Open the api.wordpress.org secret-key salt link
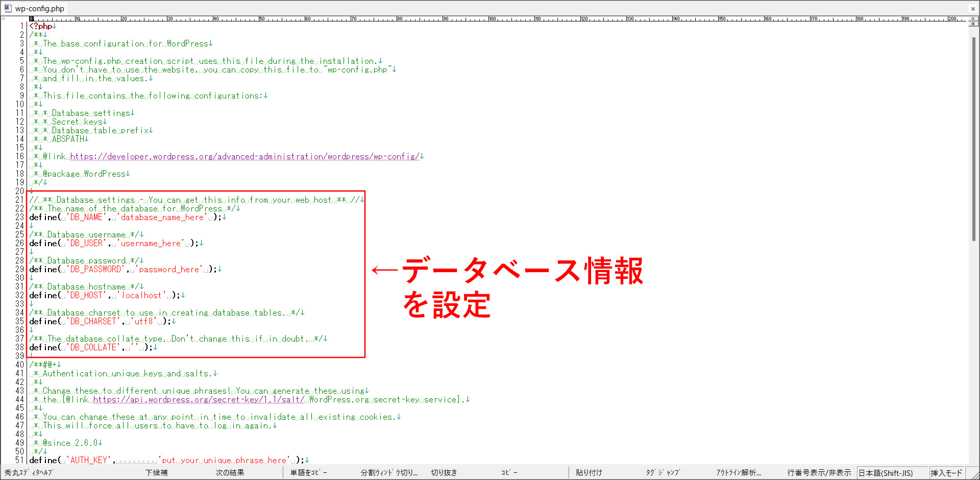 (199, 400)
